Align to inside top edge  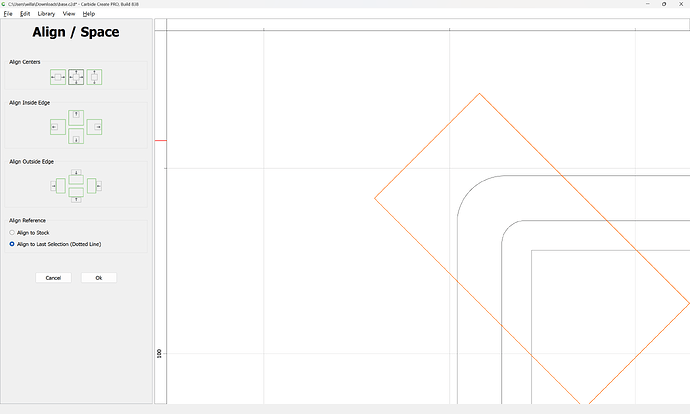[76, 115]
